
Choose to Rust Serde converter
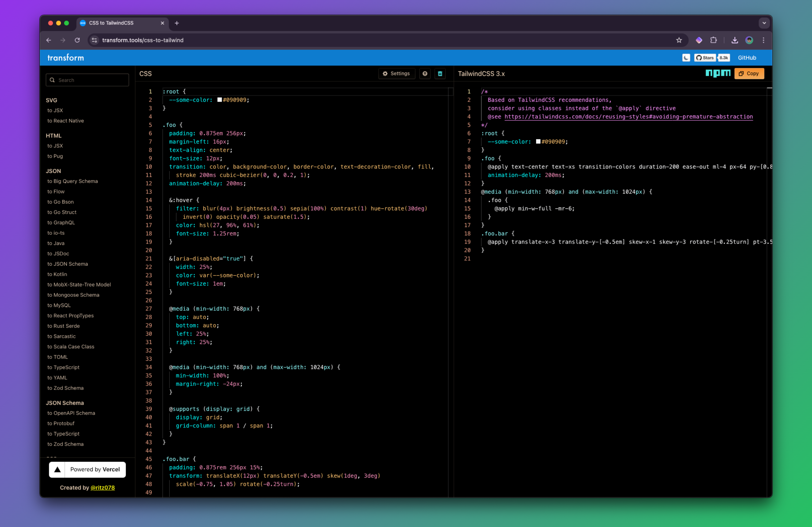coord(63,326)
